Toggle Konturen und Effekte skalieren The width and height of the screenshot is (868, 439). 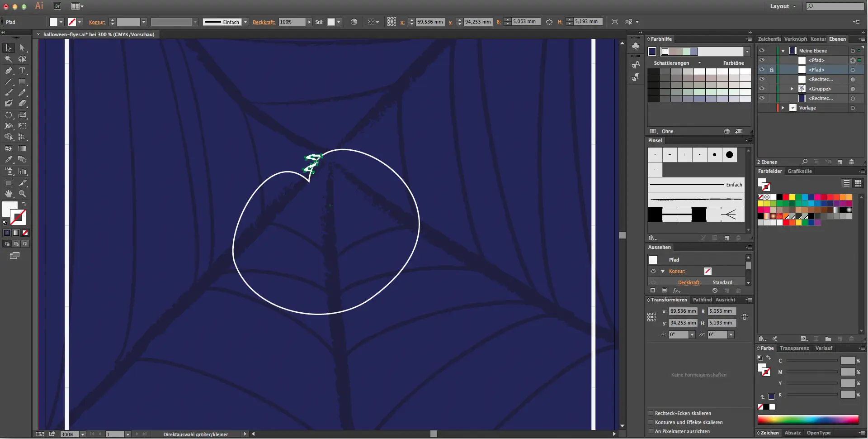651,422
